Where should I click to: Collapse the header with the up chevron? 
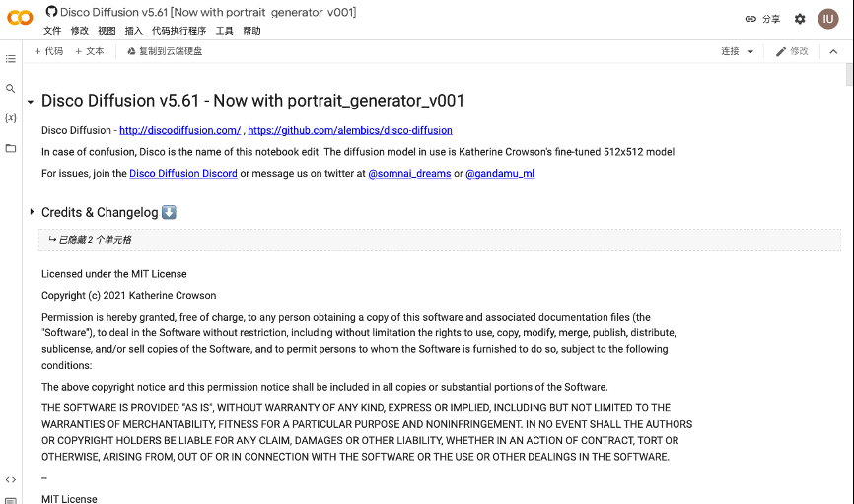tap(833, 51)
